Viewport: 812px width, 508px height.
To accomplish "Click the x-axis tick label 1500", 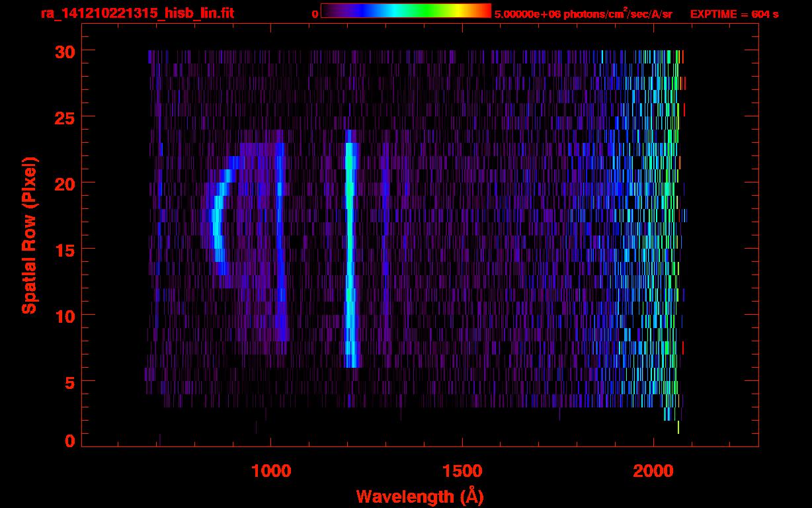I will click(x=462, y=471).
